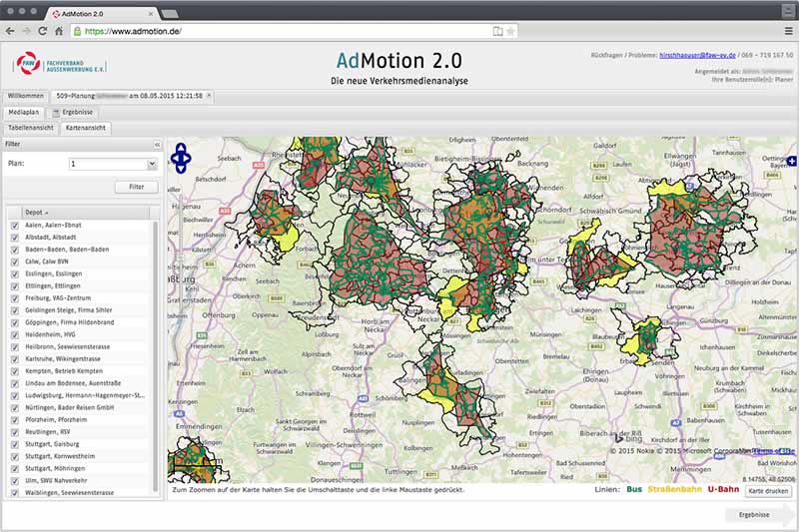
Task: Select Pforzheim, Pforzheim row
Action: (x=80, y=420)
